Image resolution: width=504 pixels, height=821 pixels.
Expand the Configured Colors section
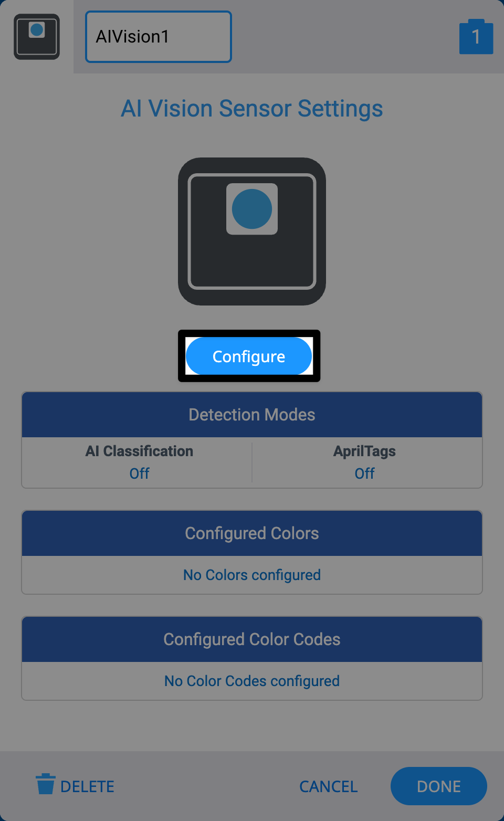coord(252,533)
